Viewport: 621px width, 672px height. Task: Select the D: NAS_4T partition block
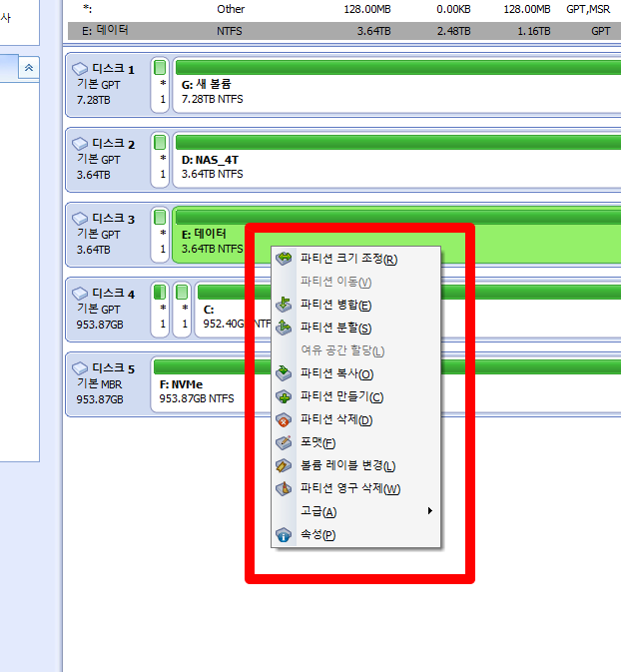pyautogui.click(x=396, y=160)
